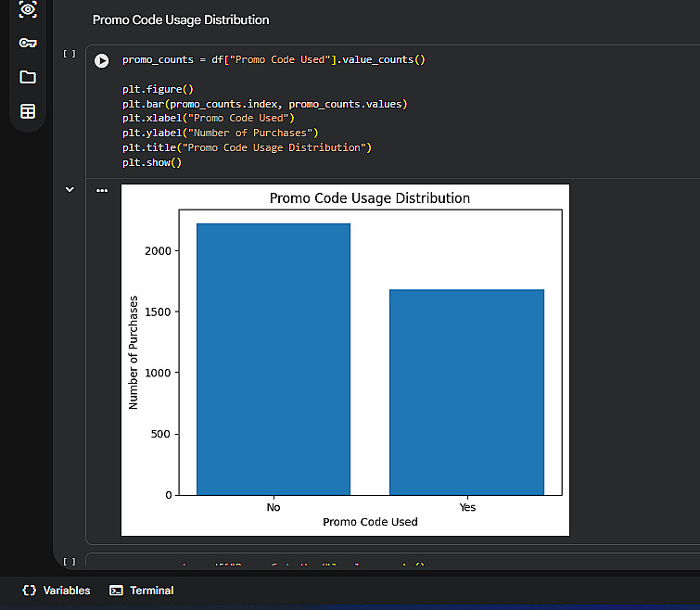The width and height of the screenshot is (700, 610).
Task: Collapse the chart output with chevron
Action: click(70, 189)
